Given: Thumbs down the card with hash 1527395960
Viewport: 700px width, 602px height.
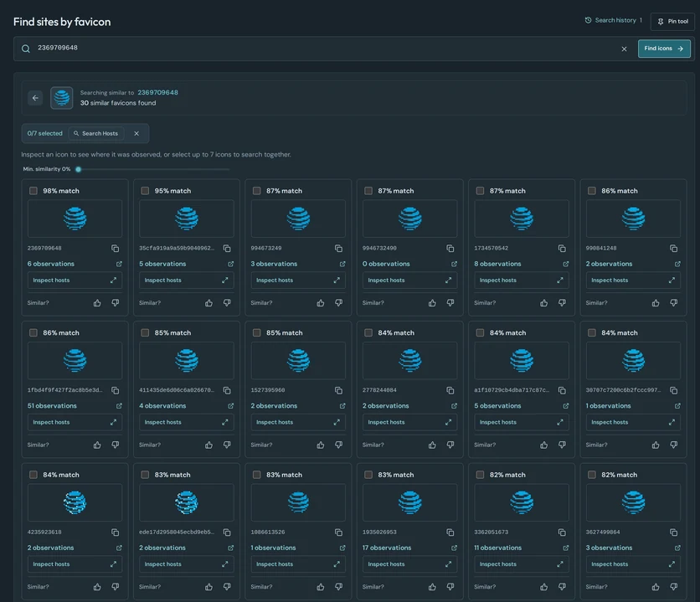Looking at the screenshot, I should (339, 445).
